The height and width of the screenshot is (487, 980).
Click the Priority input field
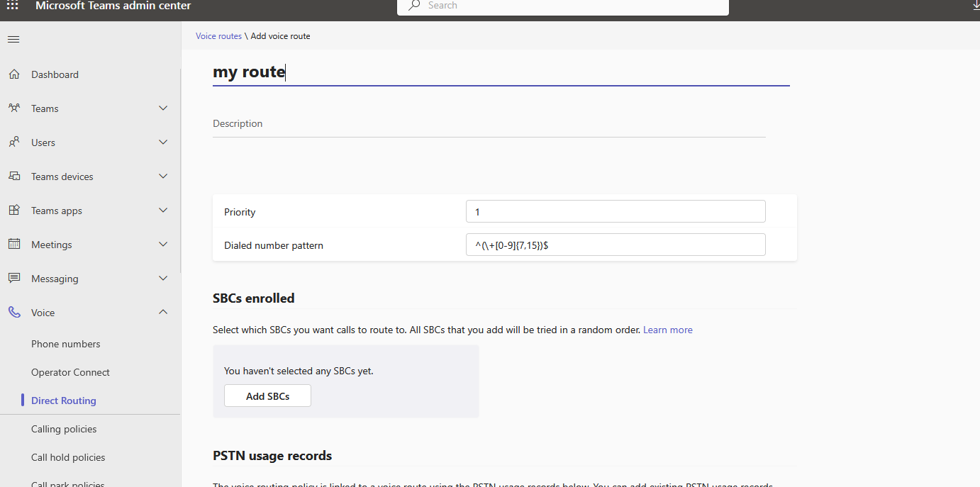pyautogui.click(x=616, y=212)
